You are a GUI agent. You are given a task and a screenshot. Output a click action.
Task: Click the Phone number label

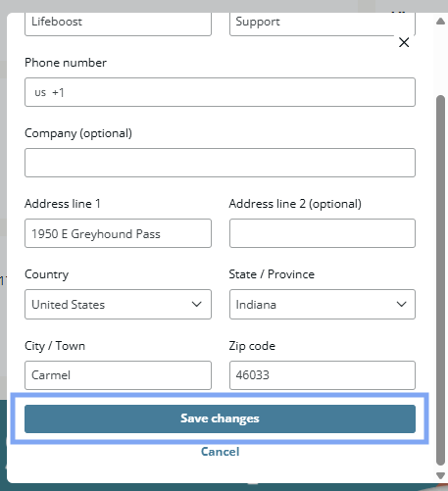pyautogui.click(x=66, y=63)
